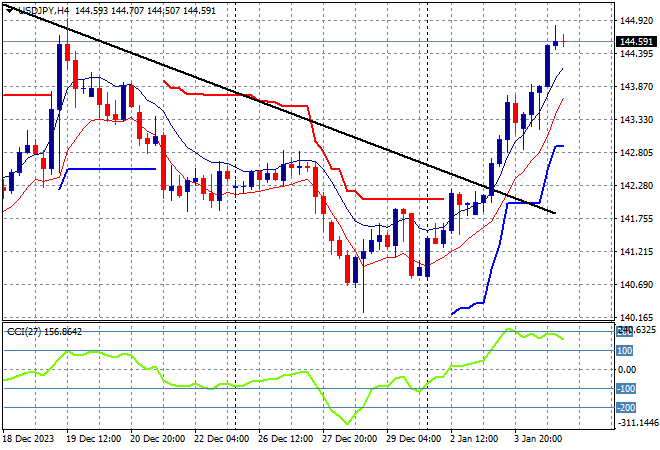Click the CCI(27) 156.8642 indicator label
Image resolution: width=660 pixels, height=450 pixels.
tap(44, 332)
